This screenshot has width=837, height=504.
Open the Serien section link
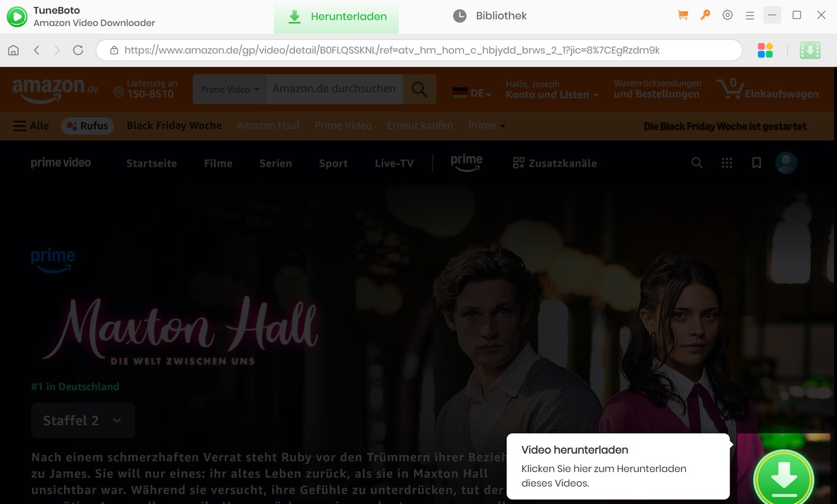[x=275, y=163]
